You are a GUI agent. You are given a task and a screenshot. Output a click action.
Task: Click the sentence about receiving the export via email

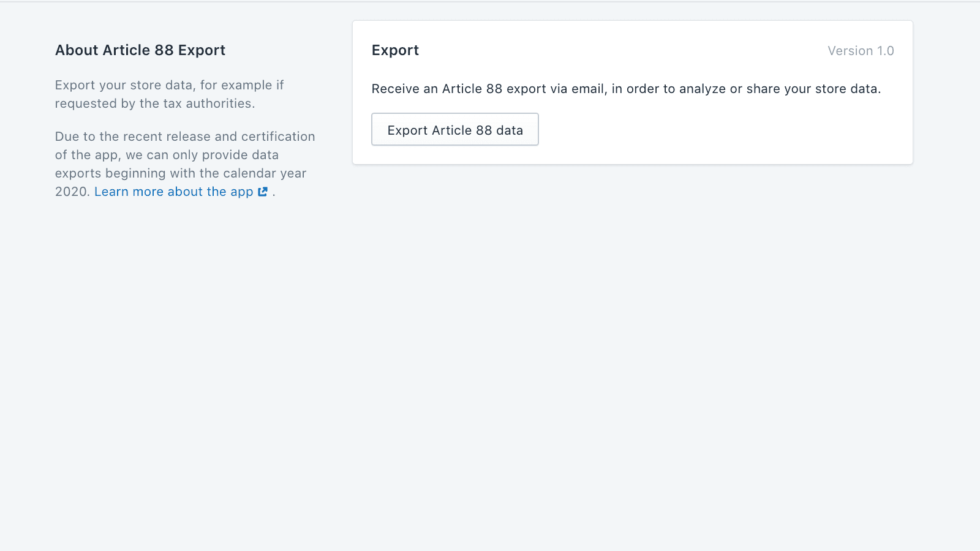click(x=626, y=88)
